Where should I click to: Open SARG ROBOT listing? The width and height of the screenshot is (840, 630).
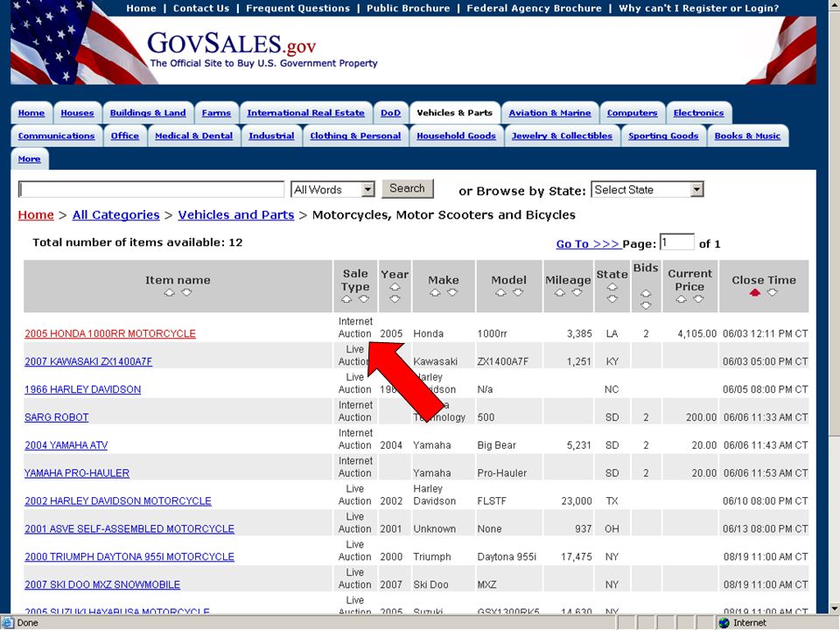point(56,417)
